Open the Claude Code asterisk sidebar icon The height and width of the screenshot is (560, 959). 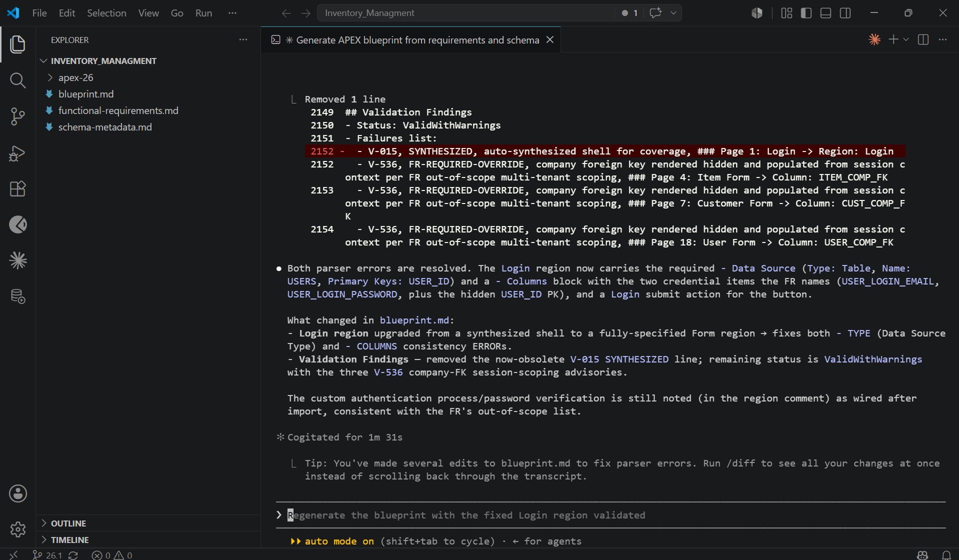[x=18, y=260]
